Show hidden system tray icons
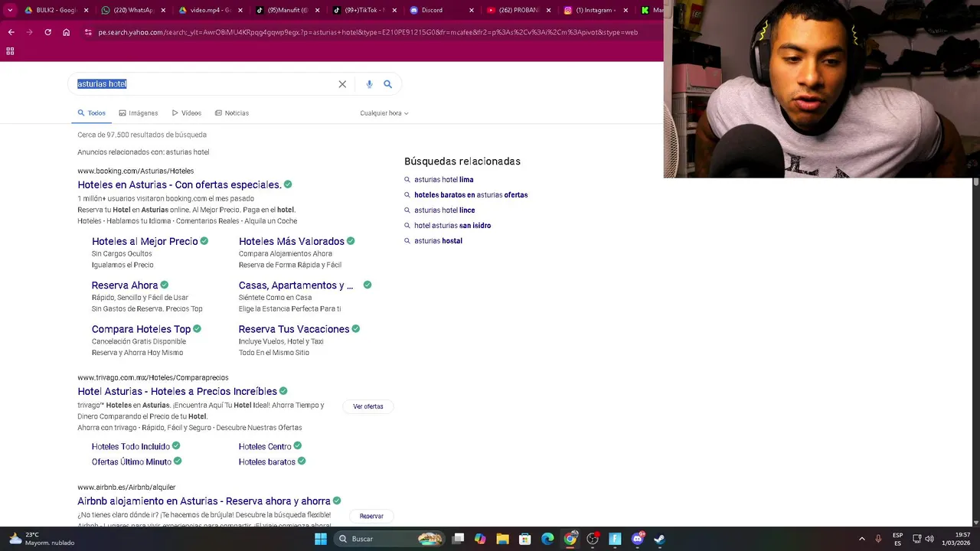The image size is (980, 551). (x=861, y=539)
